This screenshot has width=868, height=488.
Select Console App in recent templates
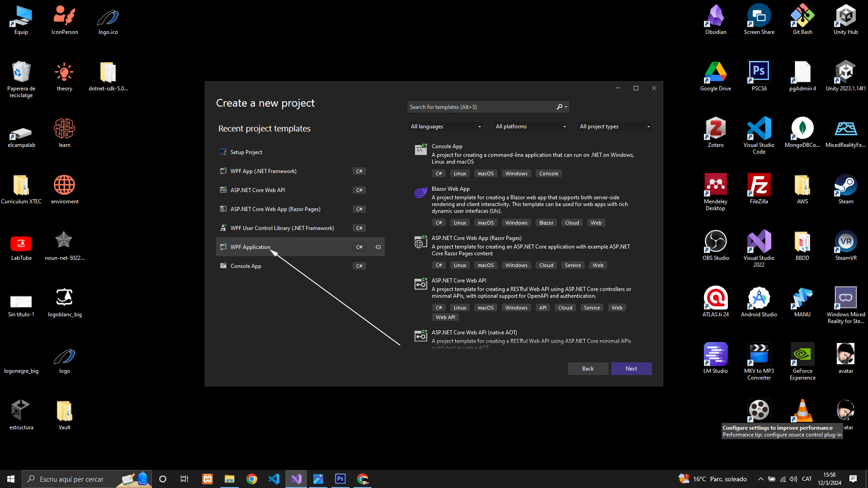pyautogui.click(x=246, y=266)
